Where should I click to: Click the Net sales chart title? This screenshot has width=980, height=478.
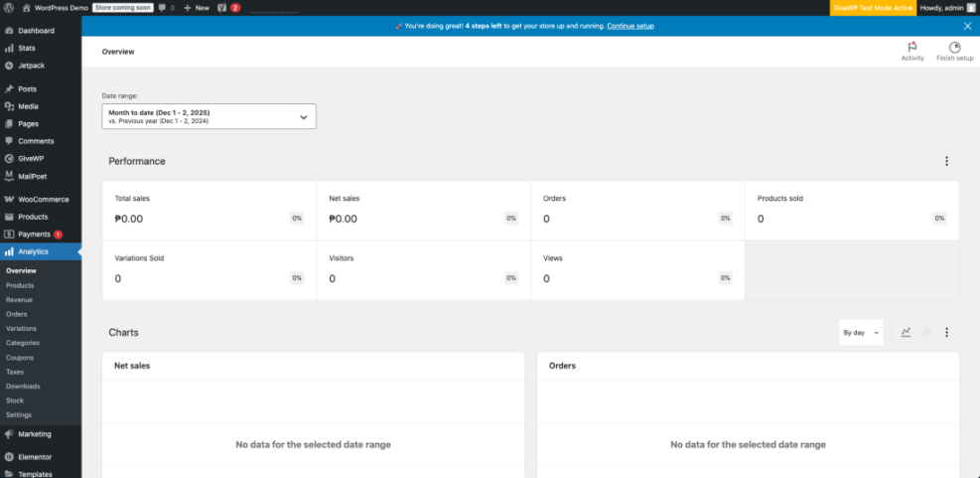[132, 366]
